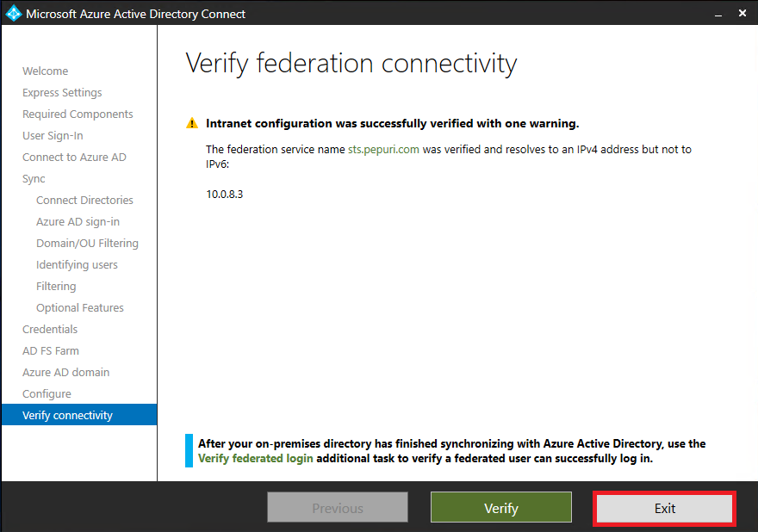Click the green Verify button

[500, 507]
